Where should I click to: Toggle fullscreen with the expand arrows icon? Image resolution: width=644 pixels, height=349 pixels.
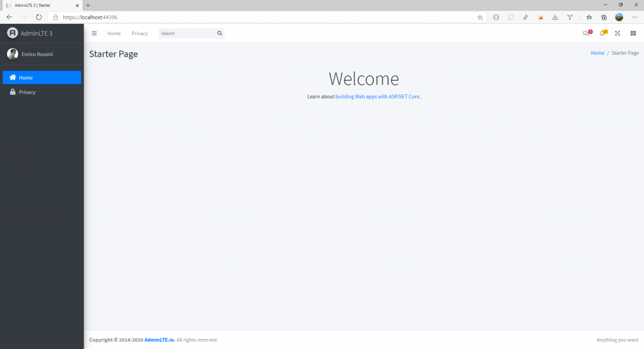618,33
